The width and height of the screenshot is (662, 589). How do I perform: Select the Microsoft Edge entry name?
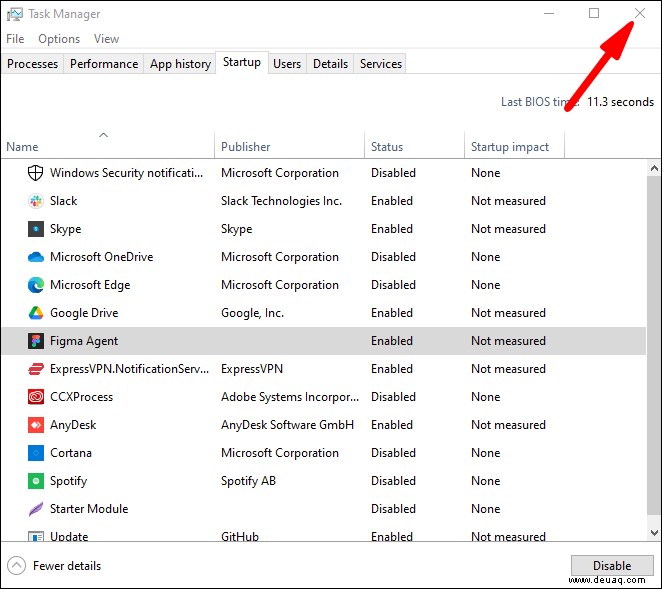point(90,285)
